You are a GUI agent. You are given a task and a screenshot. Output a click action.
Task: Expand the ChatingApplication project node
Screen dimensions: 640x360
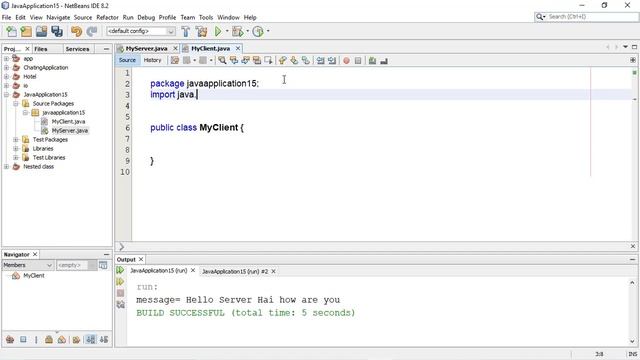click(7, 68)
